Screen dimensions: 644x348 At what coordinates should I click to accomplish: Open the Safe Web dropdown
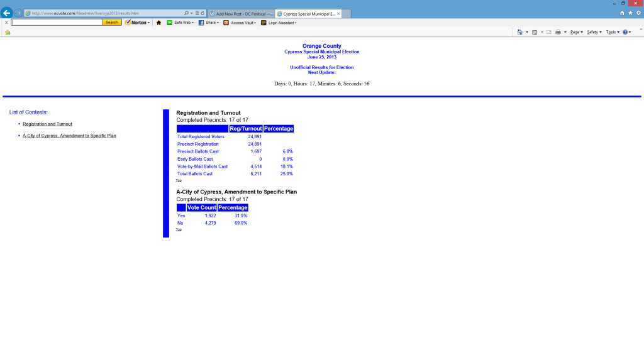pos(180,23)
